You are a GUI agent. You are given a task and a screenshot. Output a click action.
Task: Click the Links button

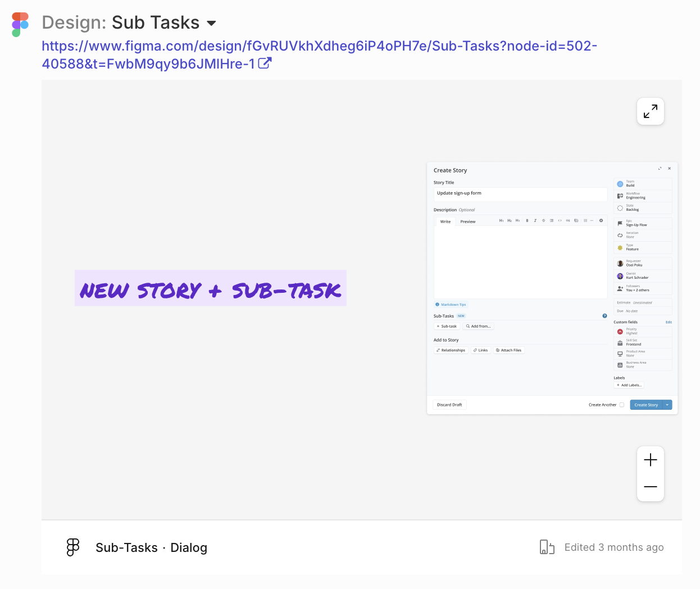pyautogui.click(x=480, y=350)
